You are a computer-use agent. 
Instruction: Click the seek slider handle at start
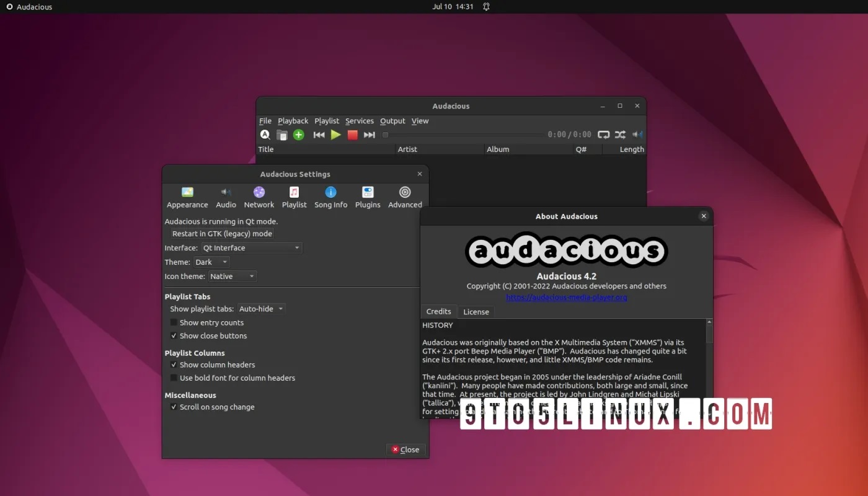pyautogui.click(x=385, y=135)
